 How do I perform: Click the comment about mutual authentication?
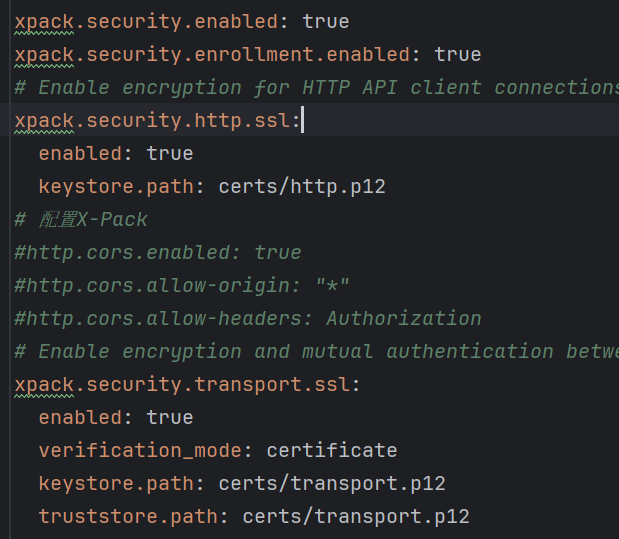click(317, 351)
